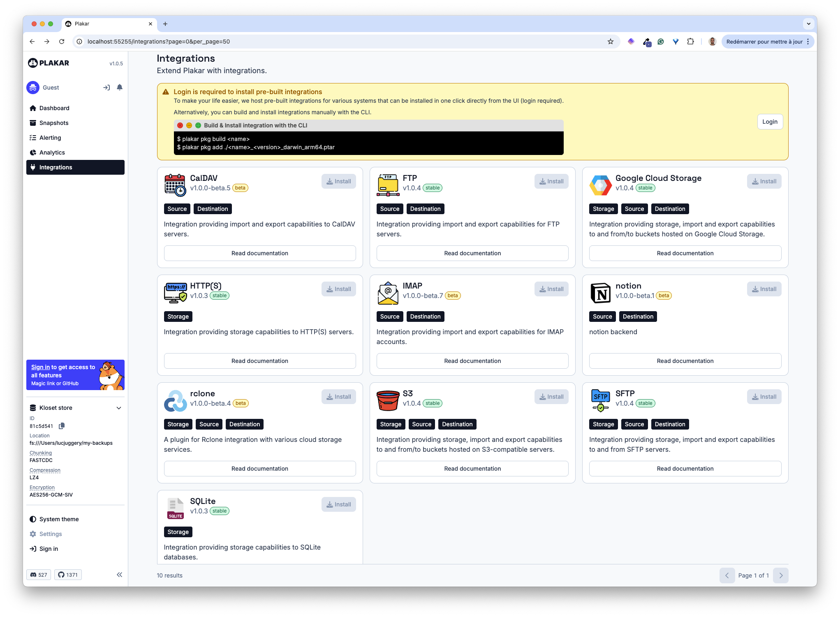
Task: Click the copy ID icon in Kloset store
Action: pos(62,426)
